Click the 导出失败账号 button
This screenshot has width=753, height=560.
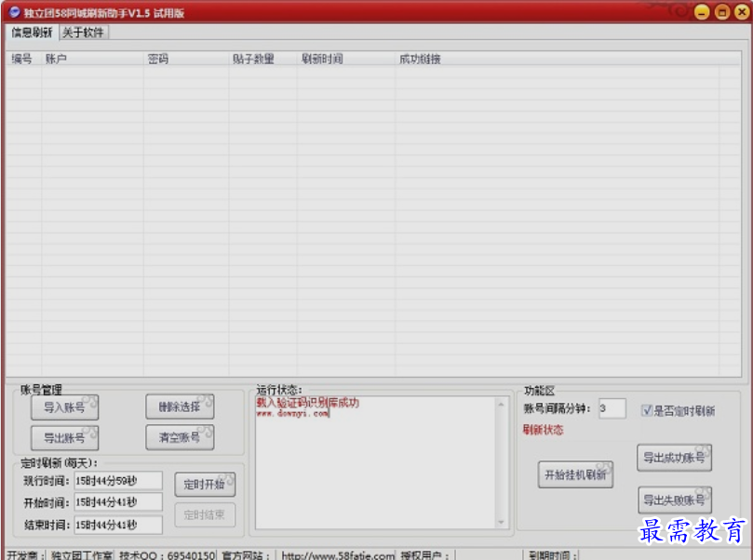tap(674, 500)
